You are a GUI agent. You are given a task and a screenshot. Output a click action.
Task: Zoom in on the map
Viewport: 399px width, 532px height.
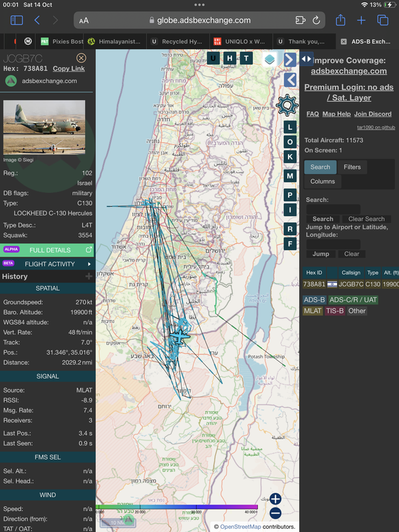coord(275,499)
